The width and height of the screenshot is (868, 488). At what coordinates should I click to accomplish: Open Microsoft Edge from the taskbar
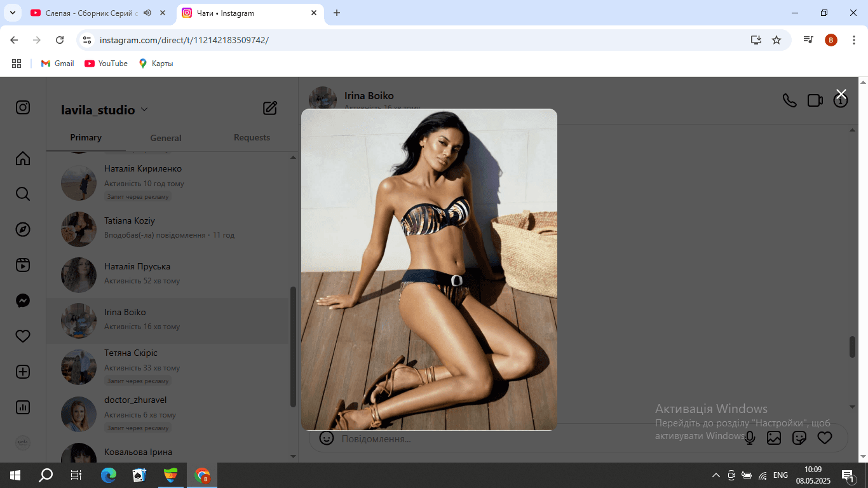(x=109, y=475)
